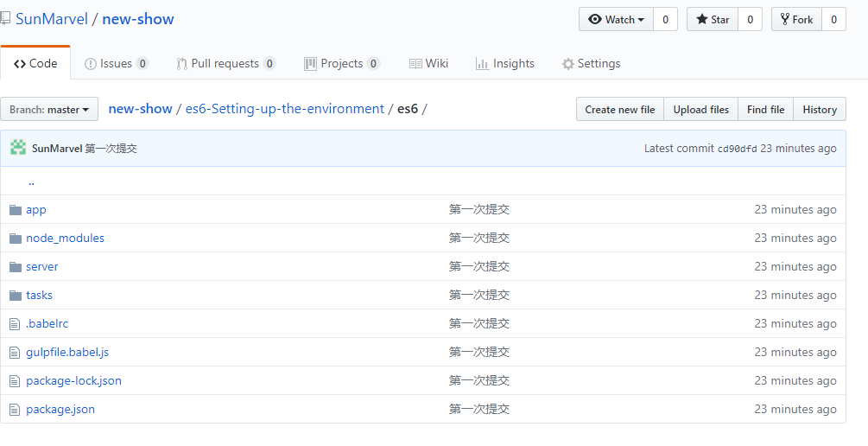Open commit message in the package.json row
Viewport: 868px width, 446px height.
(x=478, y=410)
